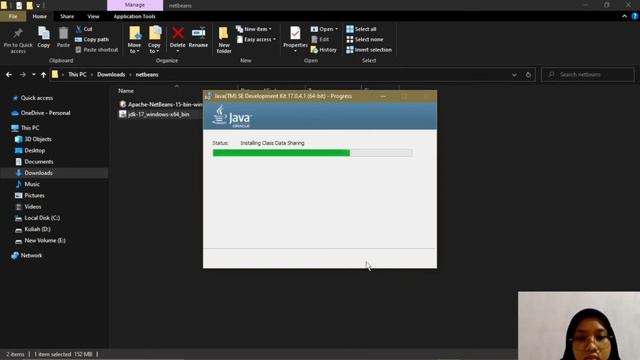
Task: Open Desktop in navigation pane
Action: (x=35, y=151)
